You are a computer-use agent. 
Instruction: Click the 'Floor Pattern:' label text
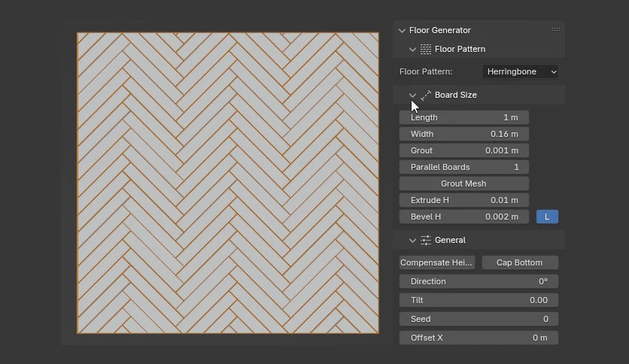coord(426,71)
